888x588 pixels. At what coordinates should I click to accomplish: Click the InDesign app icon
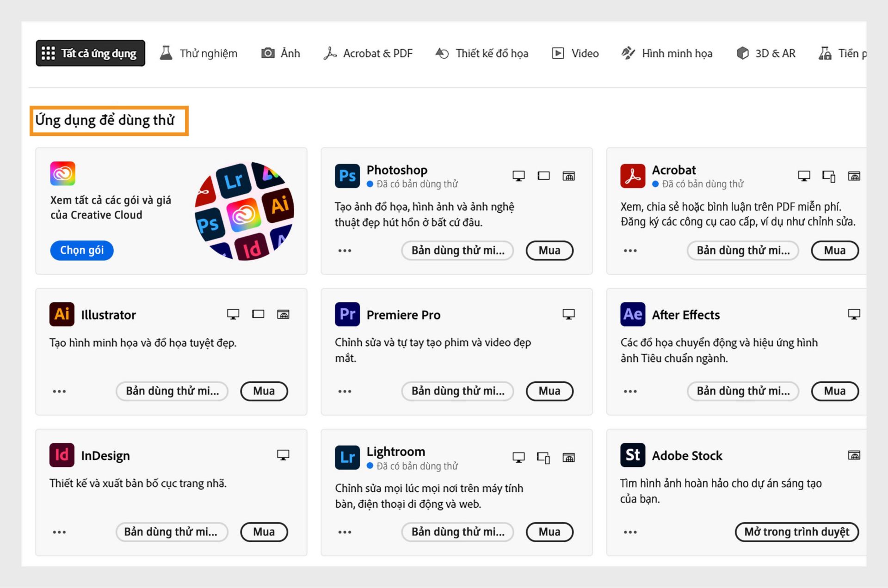tap(62, 455)
